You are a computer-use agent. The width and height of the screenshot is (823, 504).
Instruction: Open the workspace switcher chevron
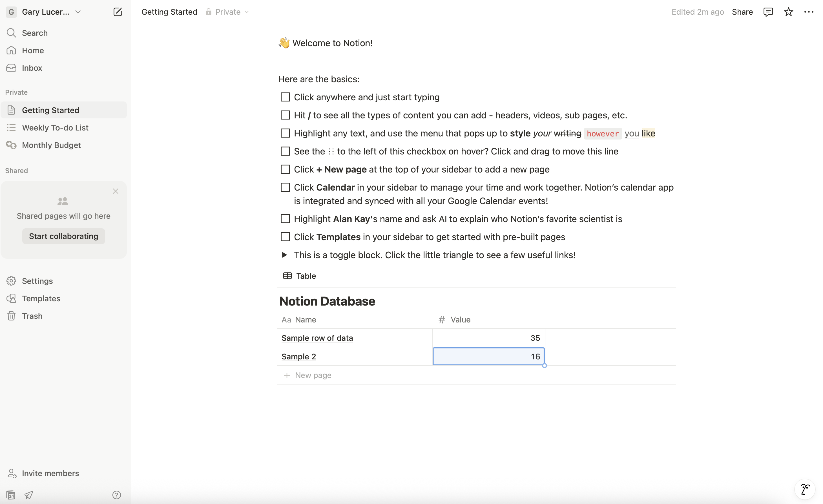78,12
